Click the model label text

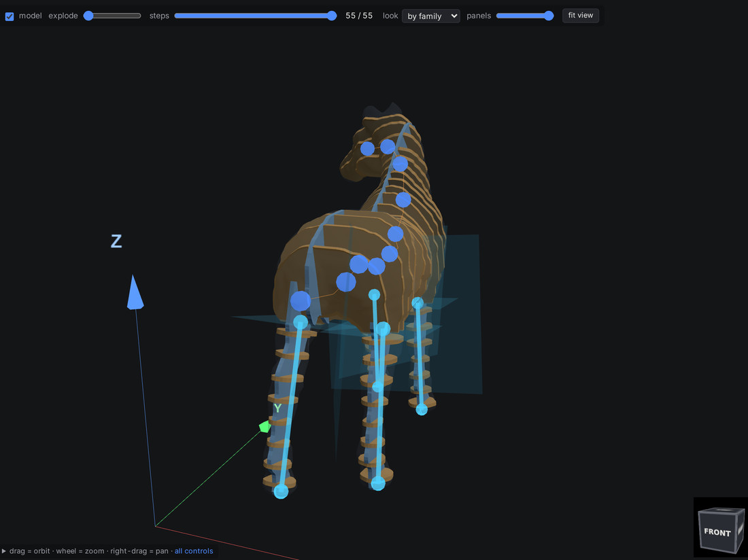click(x=31, y=16)
